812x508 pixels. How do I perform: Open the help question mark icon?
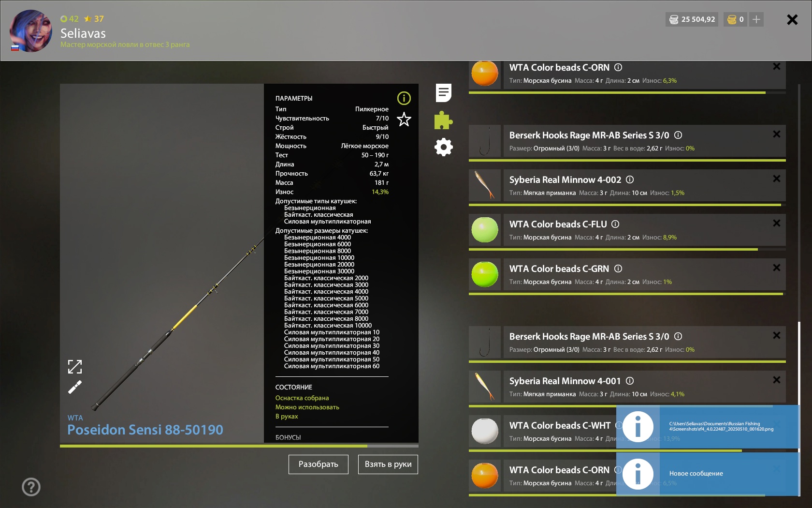(x=31, y=487)
